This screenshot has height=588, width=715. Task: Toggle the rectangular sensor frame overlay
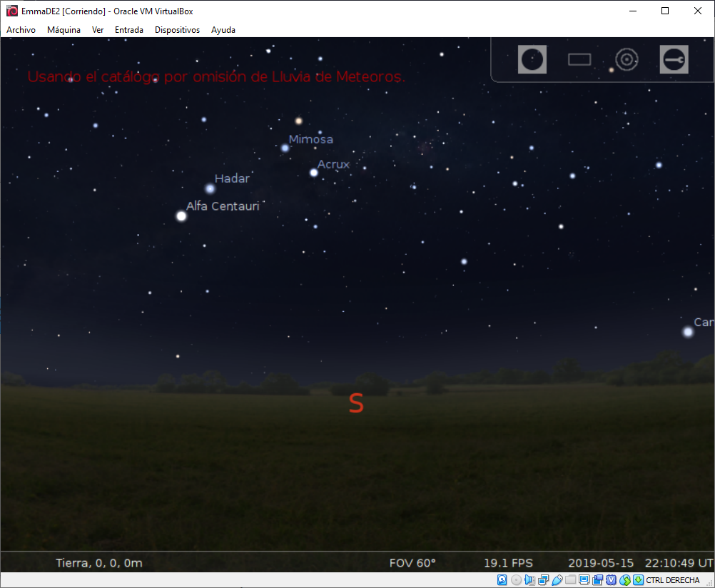[x=579, y=60]
